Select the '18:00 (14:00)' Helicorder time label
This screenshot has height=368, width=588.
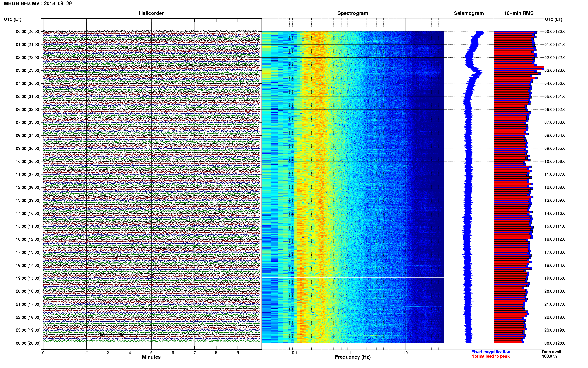click(x=28, y=265)
